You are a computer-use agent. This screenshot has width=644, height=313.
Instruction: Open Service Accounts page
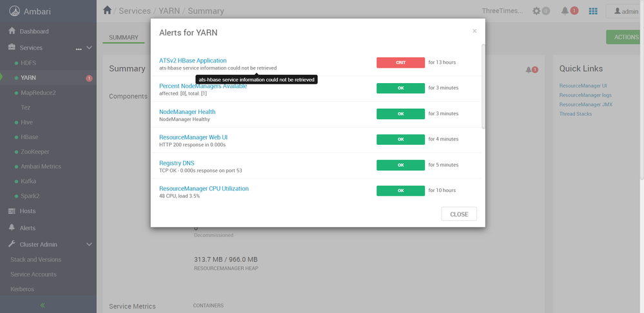pyautogui.click(x=34, y=274)
